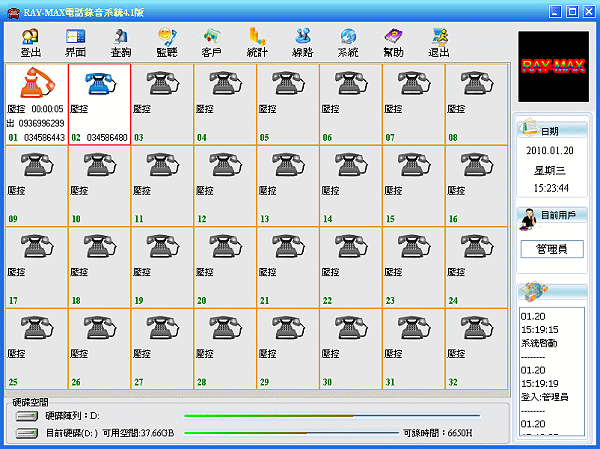Click the clock time 15:23:44
The image size is (600, 449).
click(x=551, y=188)
